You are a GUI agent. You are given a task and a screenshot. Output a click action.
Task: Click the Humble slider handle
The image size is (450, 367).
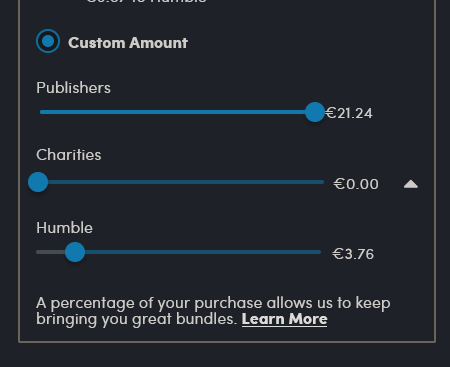tap(75, 252)
